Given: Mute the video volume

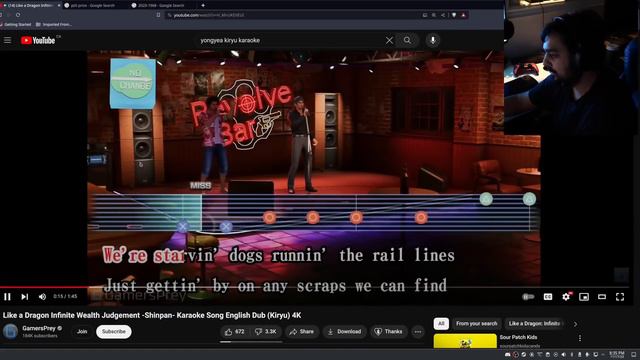Looking at the screenshot, I should 42,297.
